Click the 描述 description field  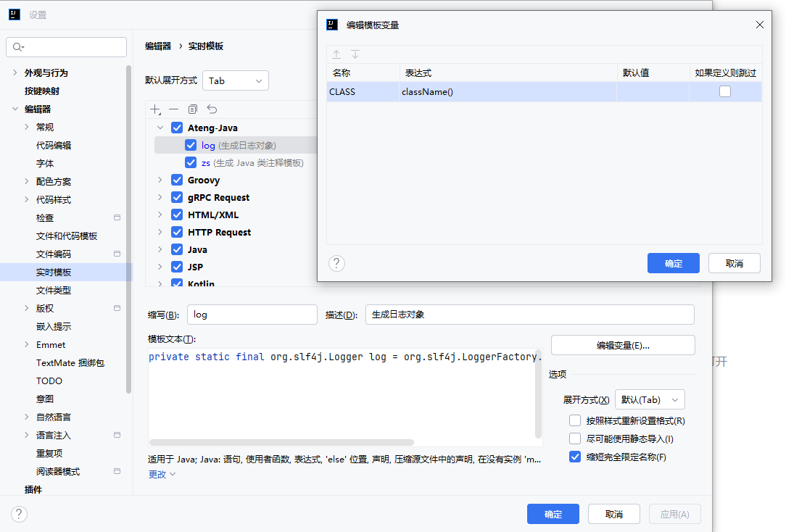[530, 315]
